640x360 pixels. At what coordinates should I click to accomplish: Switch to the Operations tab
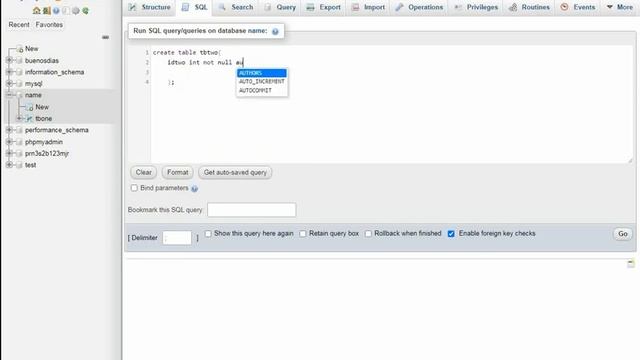pyautogui.click(x=419, y=7)
